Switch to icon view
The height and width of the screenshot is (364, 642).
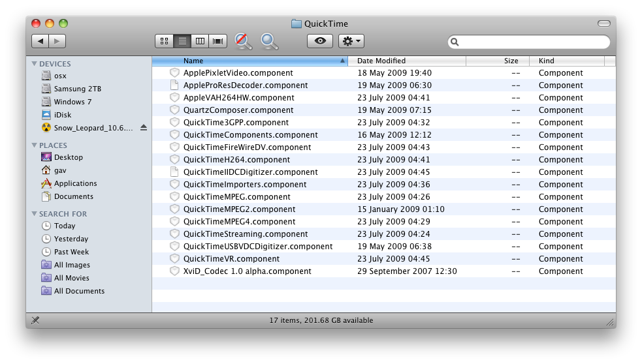pyautogui.click(x=164, y=41)
